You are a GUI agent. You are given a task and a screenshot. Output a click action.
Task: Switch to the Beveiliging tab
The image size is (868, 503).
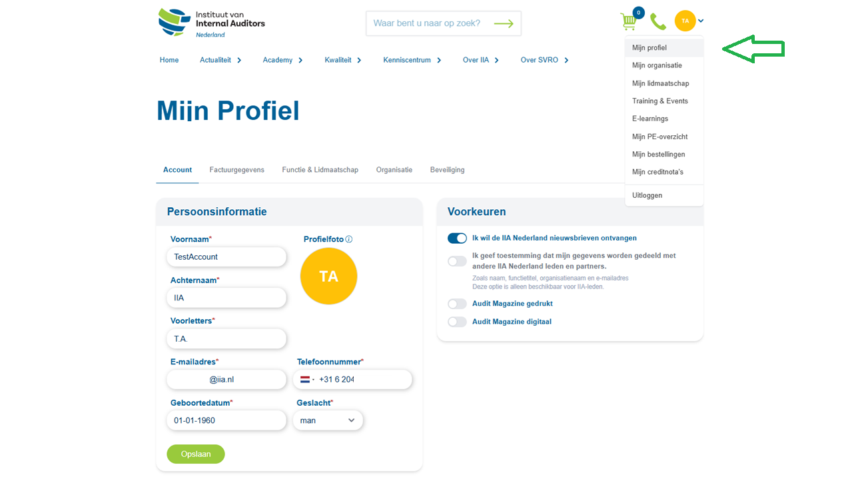coord(447,170)
